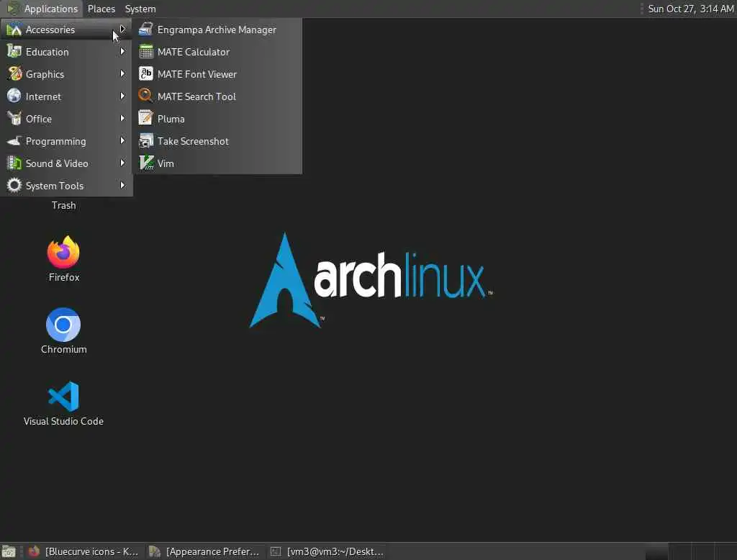Click the magnifier icon for Search Tool
Screen dimensions: 737x560
145,96
